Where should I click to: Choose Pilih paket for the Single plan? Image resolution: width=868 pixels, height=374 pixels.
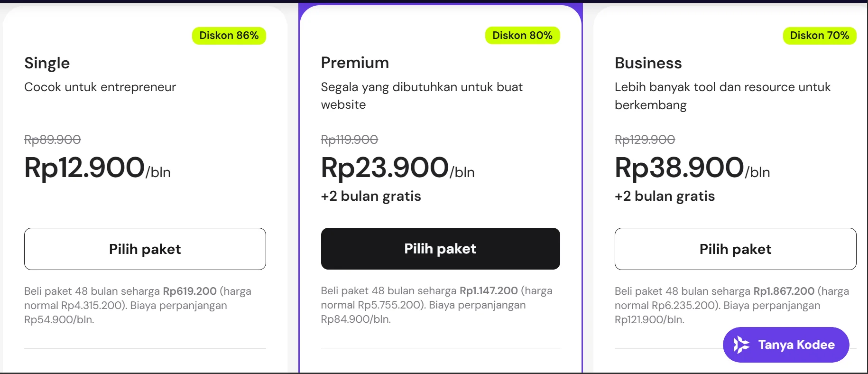pyautogui.click(x=145, y=249)
